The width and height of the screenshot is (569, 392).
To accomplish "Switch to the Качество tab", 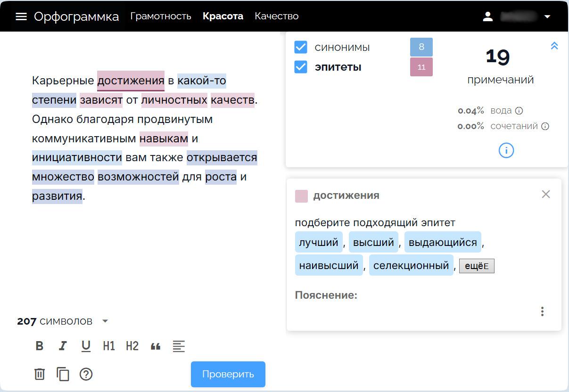I will tap(276, 16).
